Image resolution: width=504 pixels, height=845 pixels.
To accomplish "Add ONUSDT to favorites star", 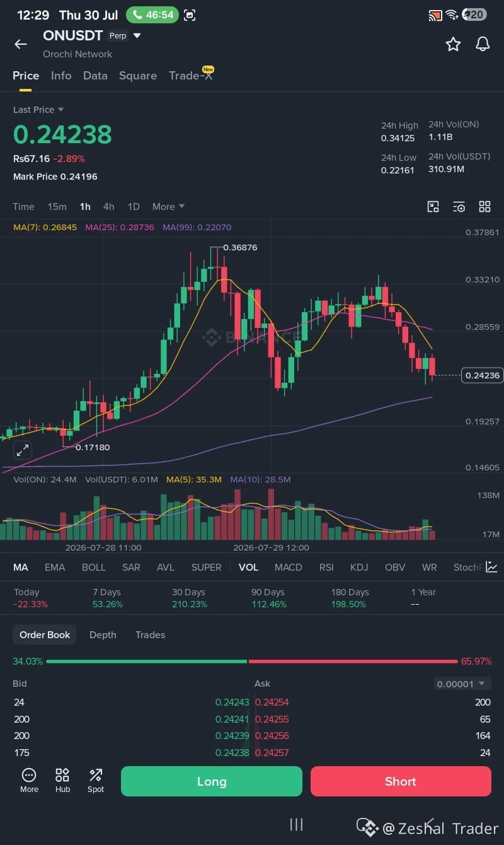I will click(x=453, y=44).
